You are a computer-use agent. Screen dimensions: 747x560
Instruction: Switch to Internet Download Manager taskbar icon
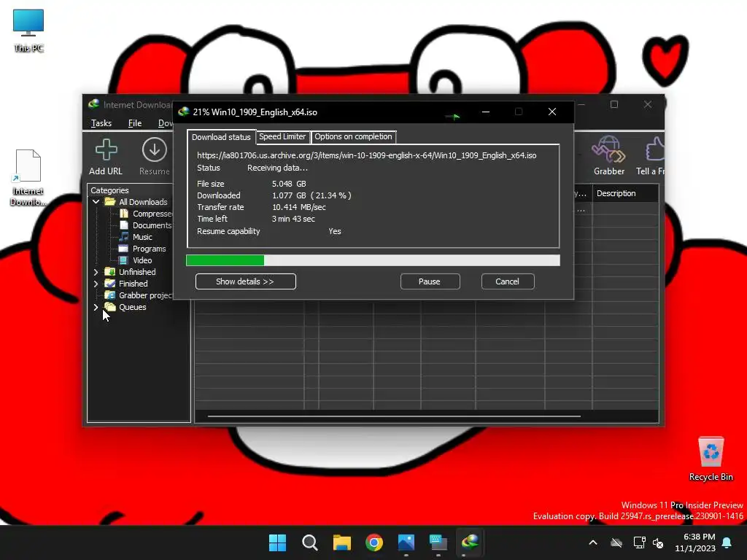click(471, 542)
